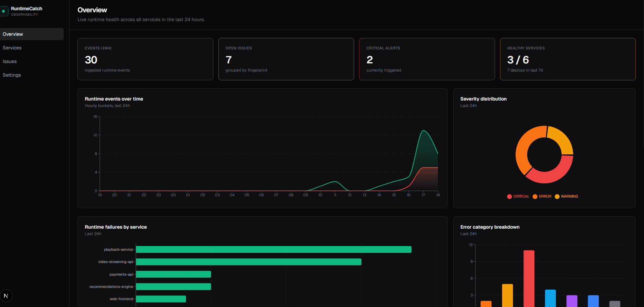
Task: Click the "ingested runtime events" caption
Action: click(x=107, y=70)
